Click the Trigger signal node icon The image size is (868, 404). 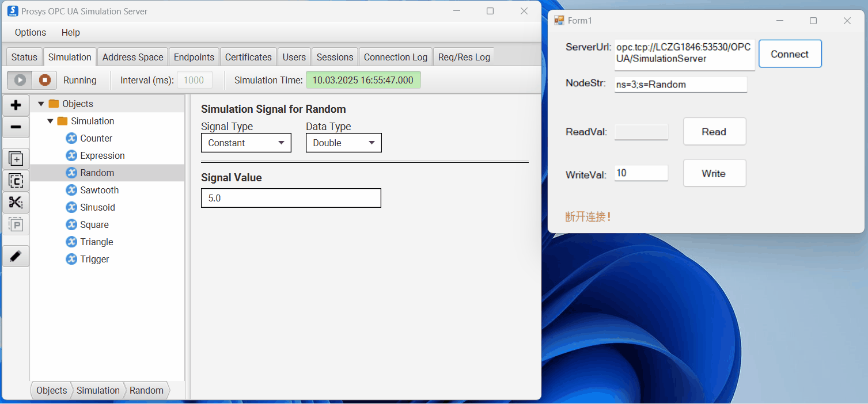click(71, 259)
